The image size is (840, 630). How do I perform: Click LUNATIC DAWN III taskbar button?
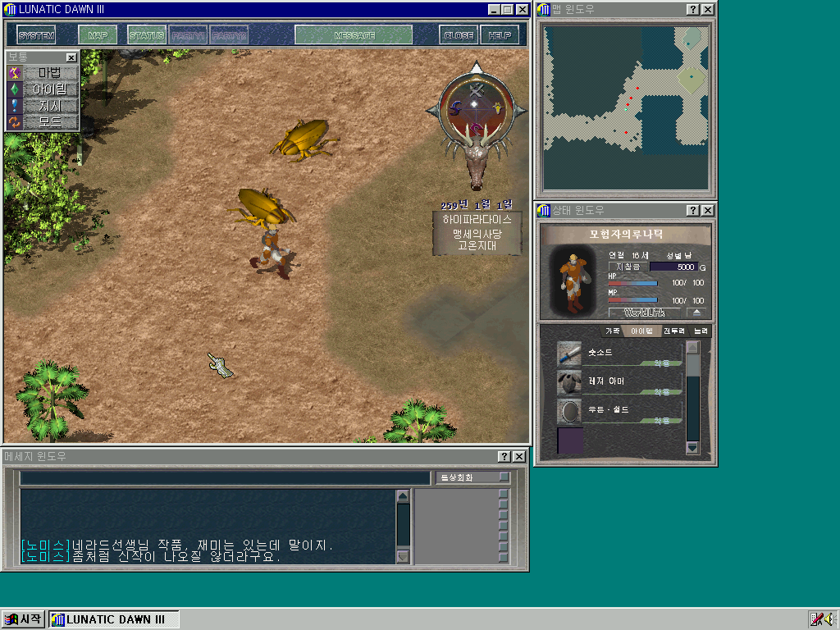tap(113, 619)
